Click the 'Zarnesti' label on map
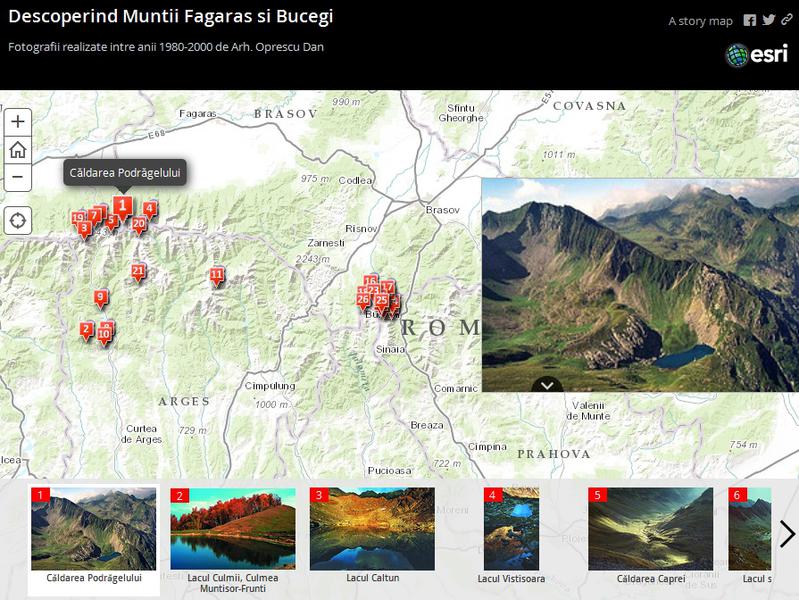The width and height of the screenshot is (799, 600). coord(326,243)
